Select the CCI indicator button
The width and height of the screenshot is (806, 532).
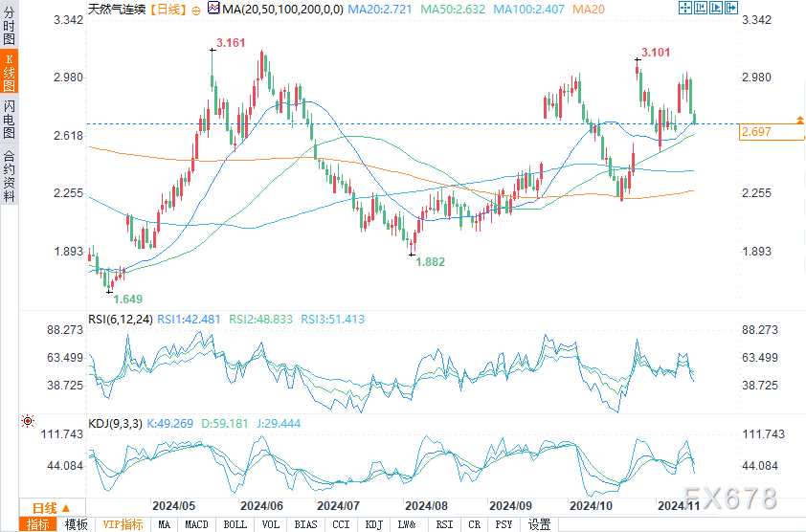(340, 524)
